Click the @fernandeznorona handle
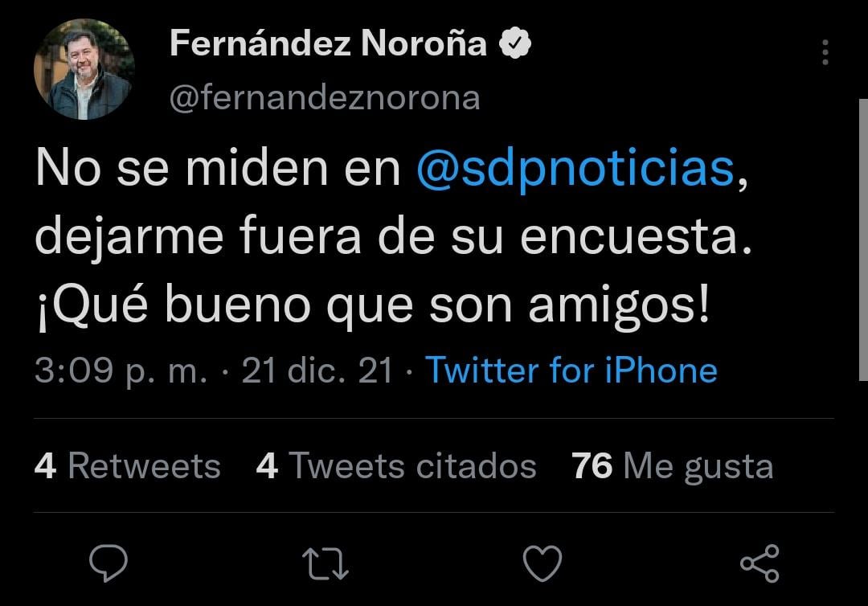The height and width of the screenshot is (606, 868). click(x=325, y=98)
